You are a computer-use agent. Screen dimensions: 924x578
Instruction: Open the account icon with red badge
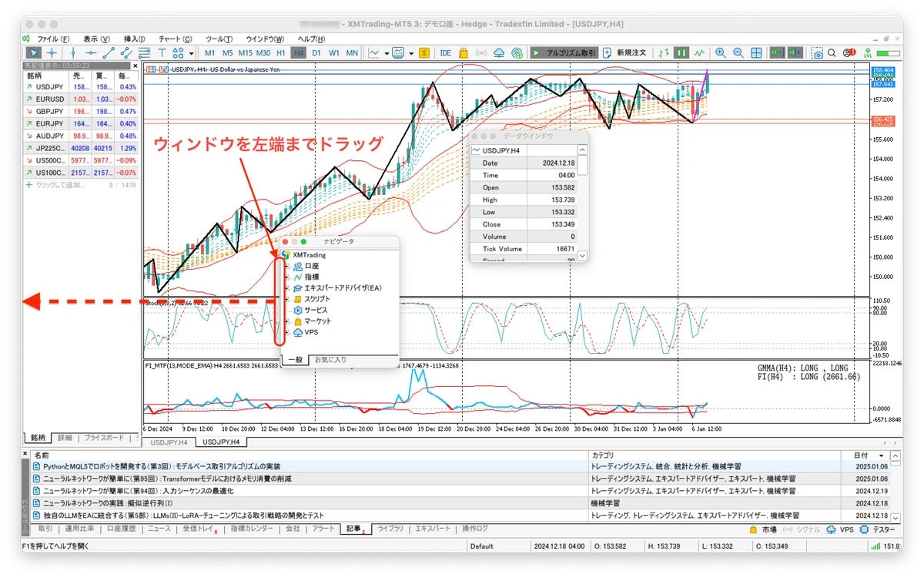coord(849,53)
